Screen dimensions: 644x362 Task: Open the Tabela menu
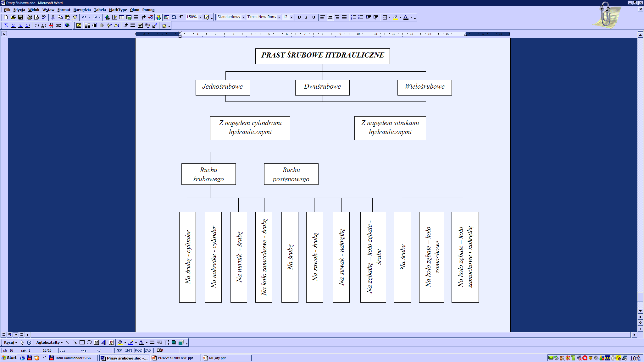tap(100, 10)
